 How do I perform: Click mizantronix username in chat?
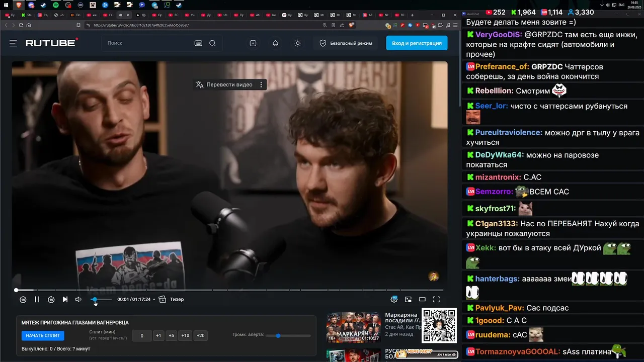click(x=498, y=177)
